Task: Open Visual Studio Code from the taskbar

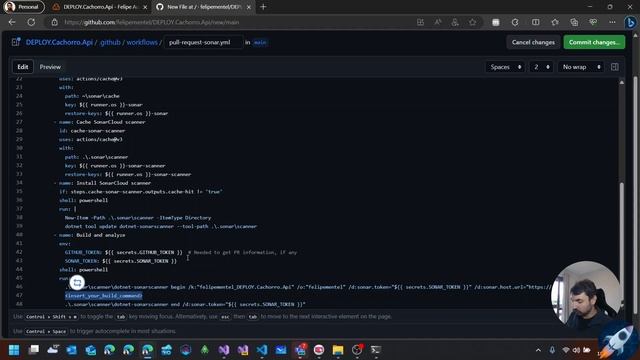Action: coord(262,350)
